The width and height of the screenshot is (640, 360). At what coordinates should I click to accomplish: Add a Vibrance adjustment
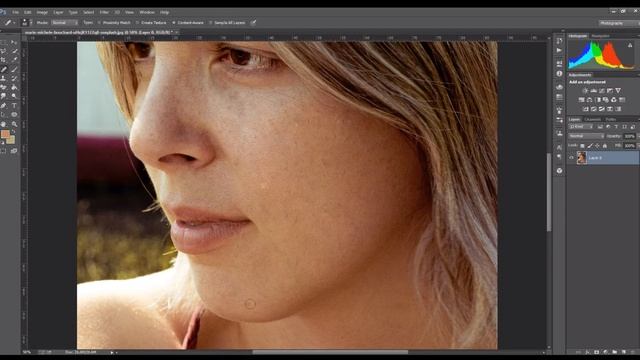[x=618, y=91]
